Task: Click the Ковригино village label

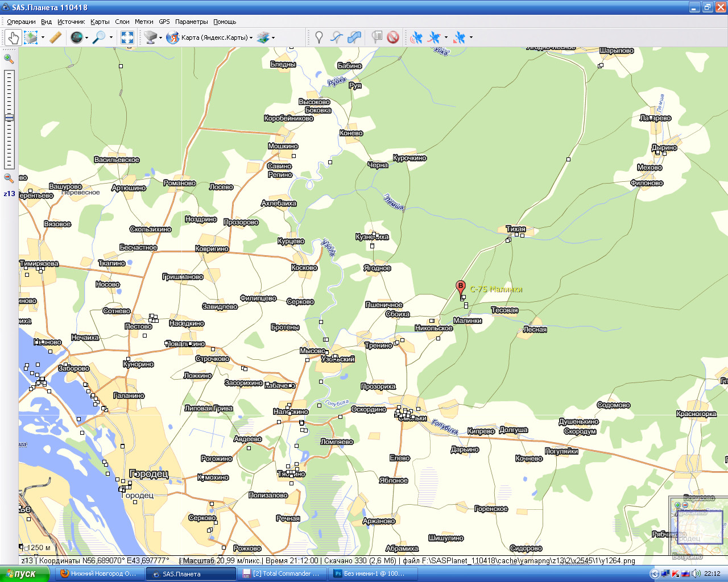Action: point(212,248)
